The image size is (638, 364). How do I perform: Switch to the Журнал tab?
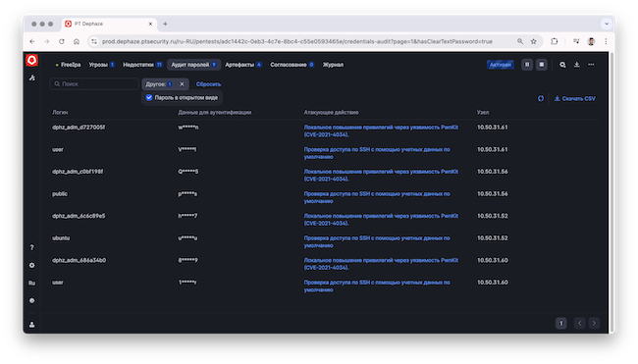pos(333,65)
